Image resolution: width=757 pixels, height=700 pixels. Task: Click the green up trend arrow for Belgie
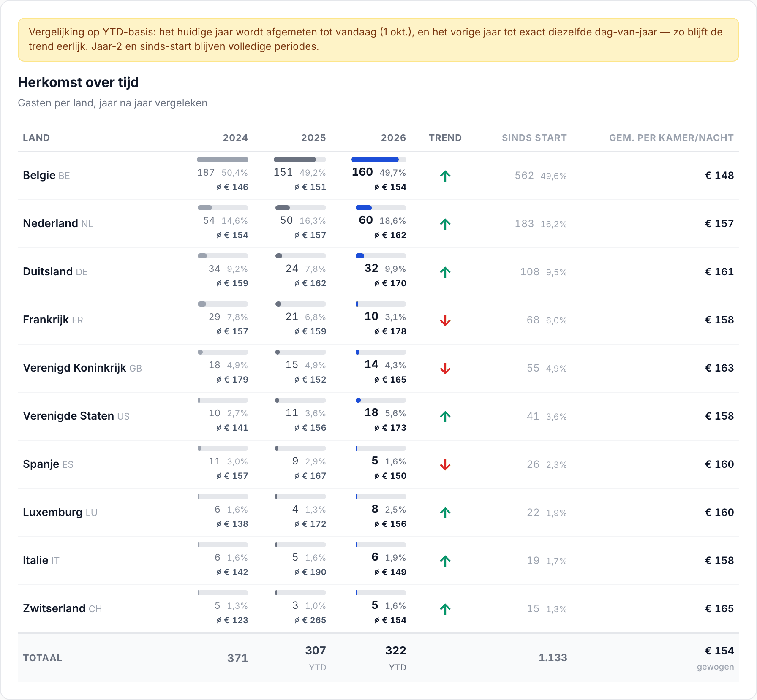click(x=445, y=176)
